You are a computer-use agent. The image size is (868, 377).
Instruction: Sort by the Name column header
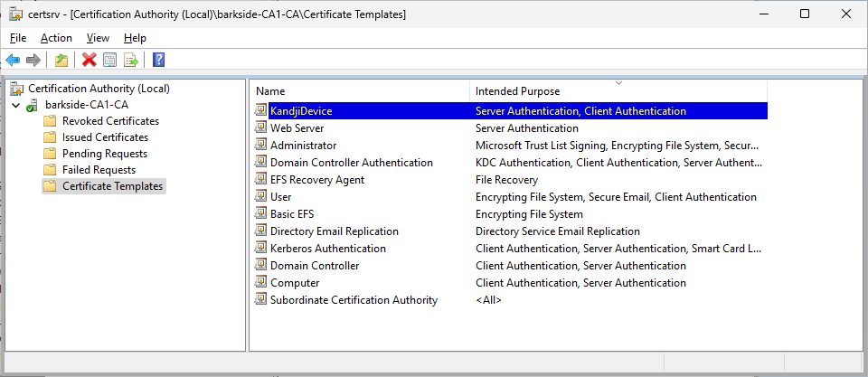click(270, 91)
